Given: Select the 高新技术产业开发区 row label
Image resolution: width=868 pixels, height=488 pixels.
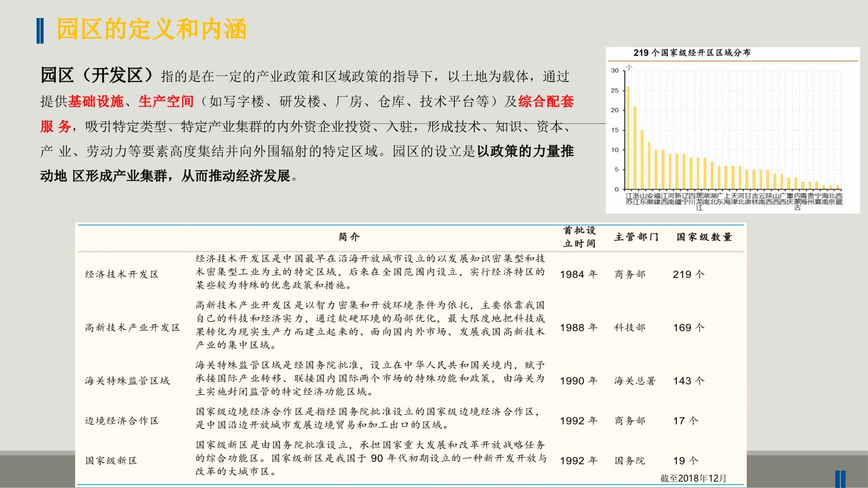Looking at the screenshot, I should 133,327.
